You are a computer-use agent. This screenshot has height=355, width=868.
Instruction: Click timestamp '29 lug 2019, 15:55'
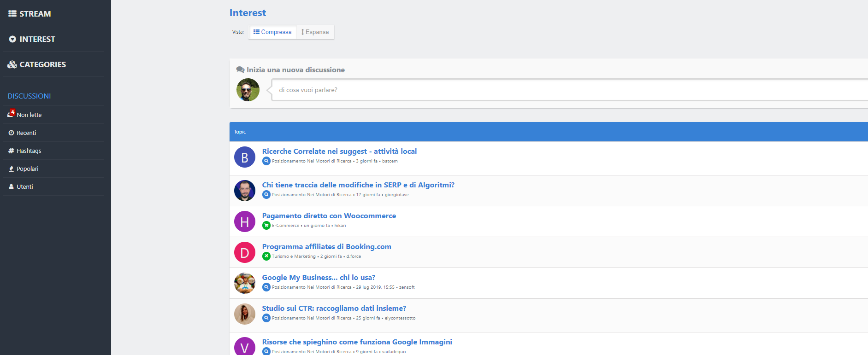[x=375, y=287]
